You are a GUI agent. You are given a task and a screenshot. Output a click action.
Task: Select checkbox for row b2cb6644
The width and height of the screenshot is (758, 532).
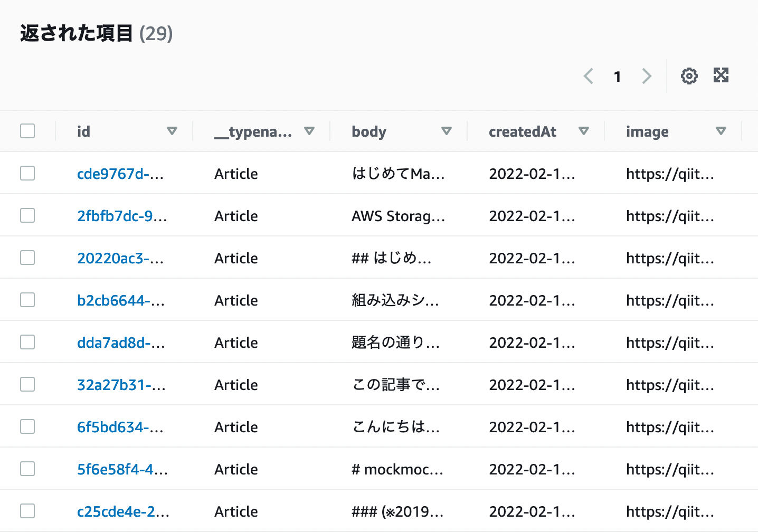point(27,300)
